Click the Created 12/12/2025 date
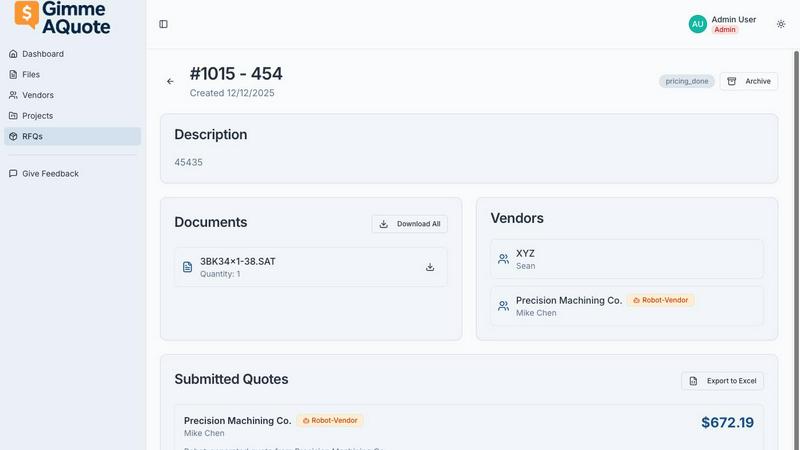Screen dimensions: 800x450 tap(232, 93)
